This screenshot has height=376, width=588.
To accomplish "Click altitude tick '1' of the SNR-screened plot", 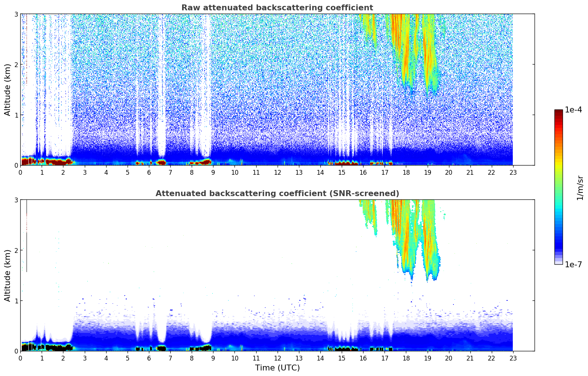I will click(16, 301).
